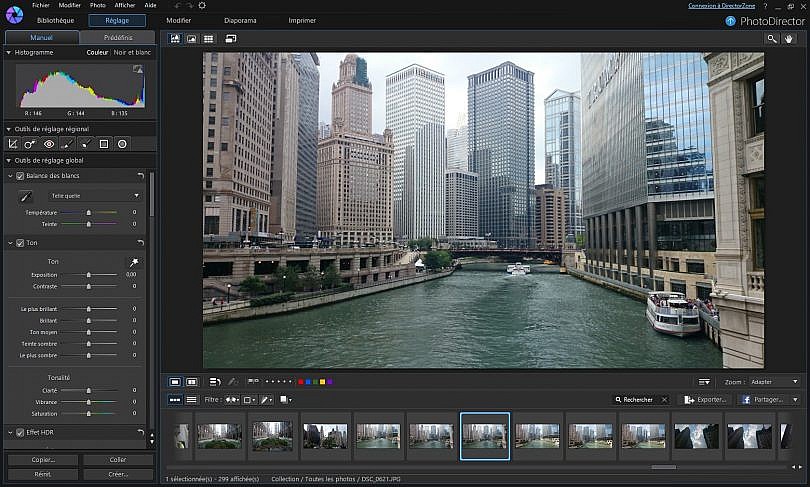810x487 pixels.
Task: Switch histogram to Couleur mode
Action: [x=97, y=52]
